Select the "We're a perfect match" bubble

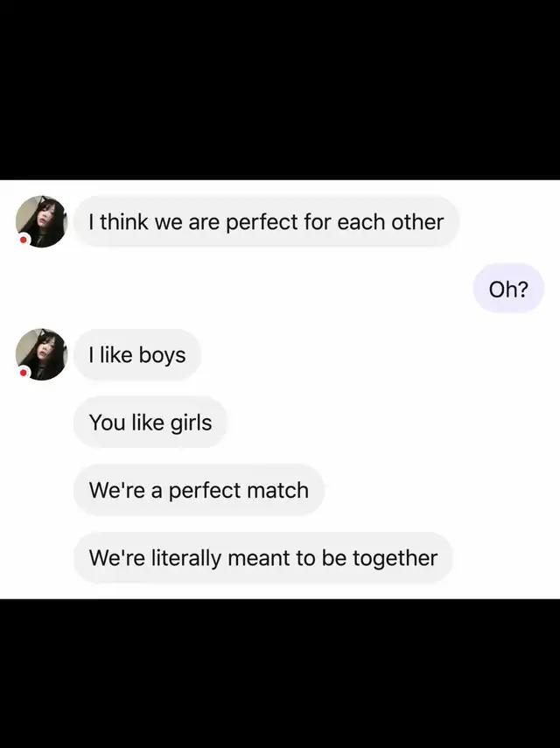point(199,491)
